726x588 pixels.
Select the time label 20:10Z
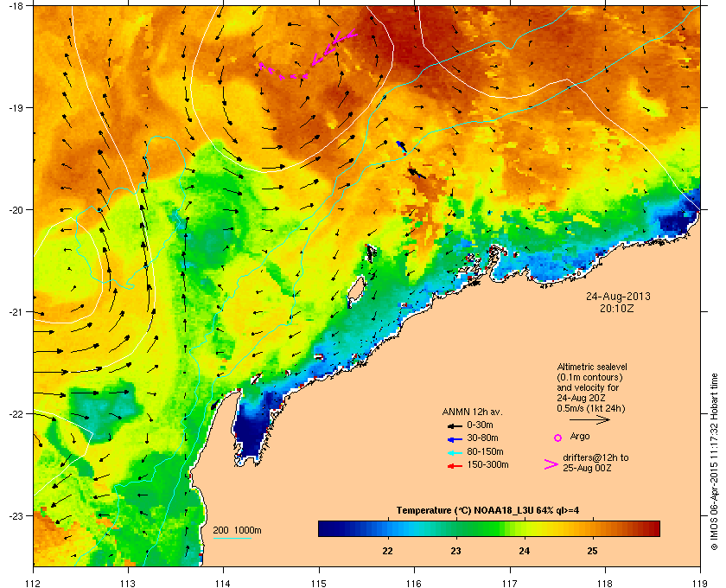pyautogui.click(x=617, y=308)
